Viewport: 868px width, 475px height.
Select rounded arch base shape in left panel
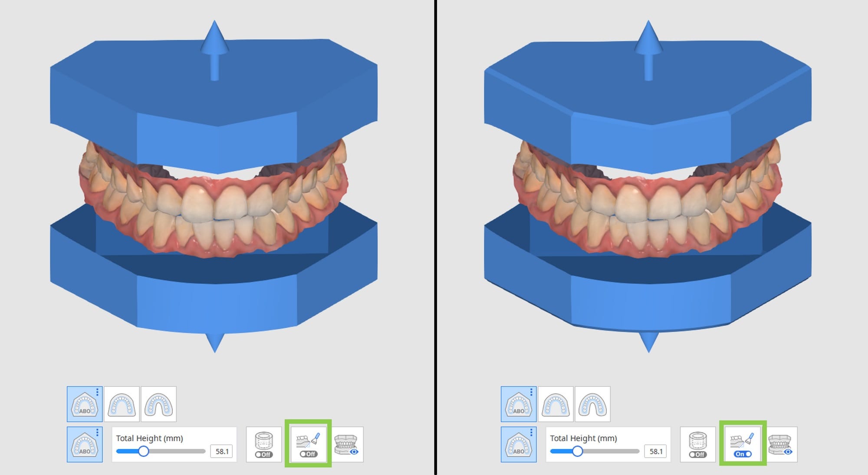122,404
